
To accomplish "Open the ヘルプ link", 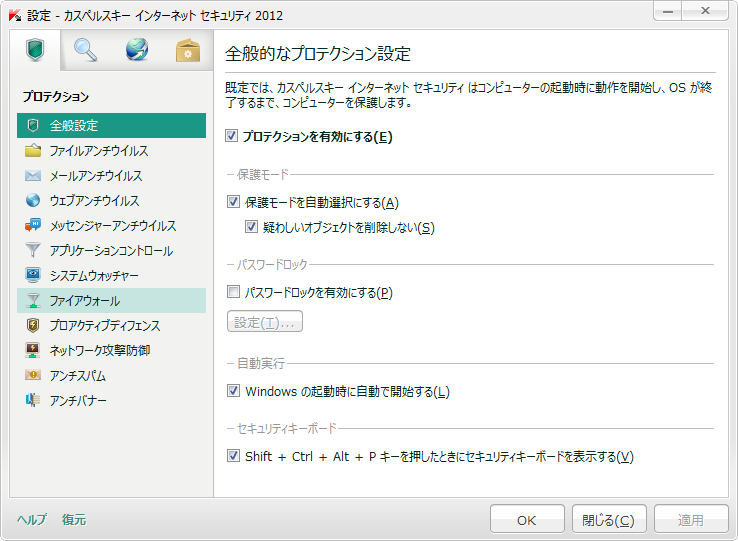I will 32,520.
